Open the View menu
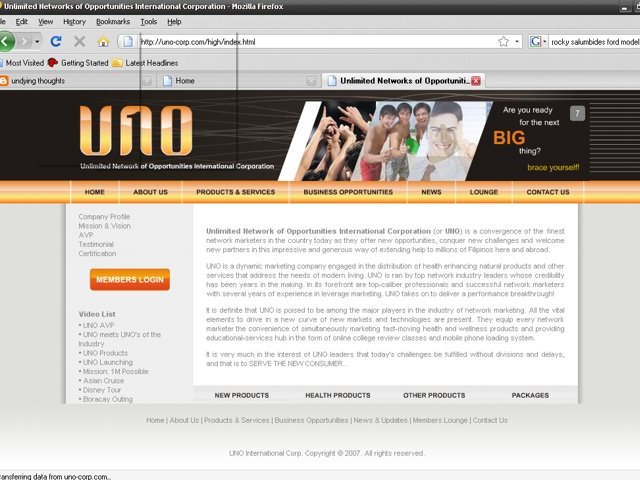Image resolution: width=640 pixels, height=480 pixels. coord(45,22)
